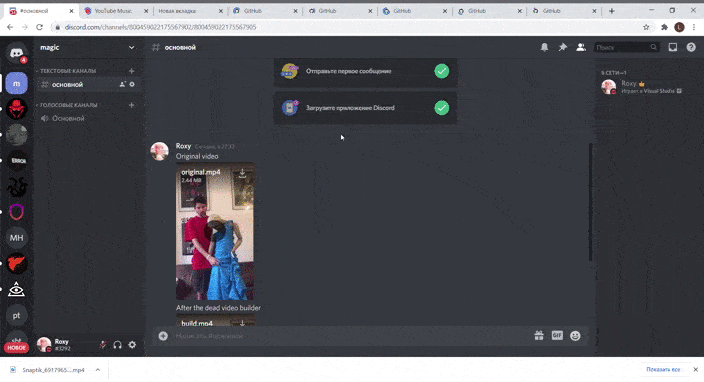This screenshot has height=382, width=704.
Task: Open the emoji picker
Action: (575, 335)
